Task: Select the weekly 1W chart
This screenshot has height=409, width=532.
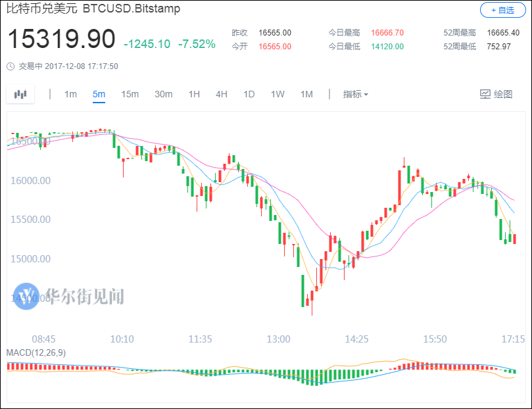Action: [278, 94]
